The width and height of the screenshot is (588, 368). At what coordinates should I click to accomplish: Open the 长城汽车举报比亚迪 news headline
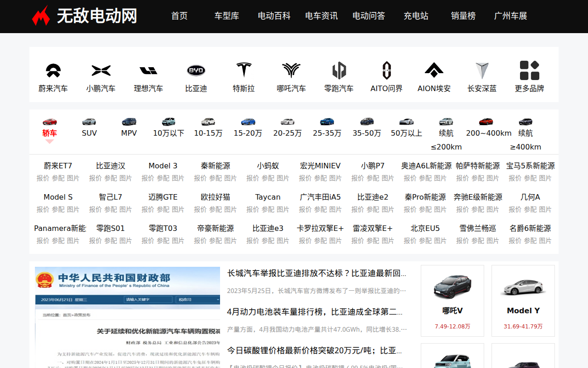pos(317,273)
